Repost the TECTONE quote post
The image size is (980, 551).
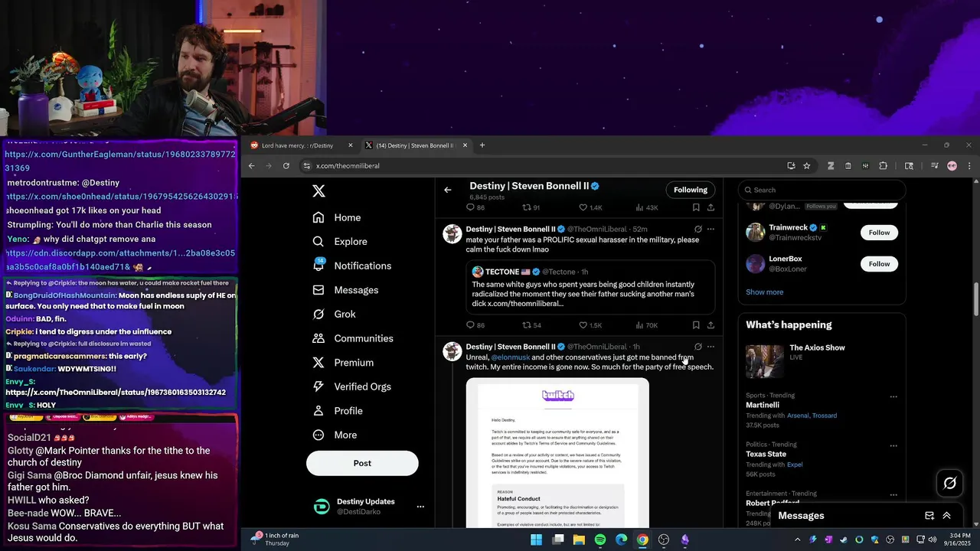click(531, 325)
